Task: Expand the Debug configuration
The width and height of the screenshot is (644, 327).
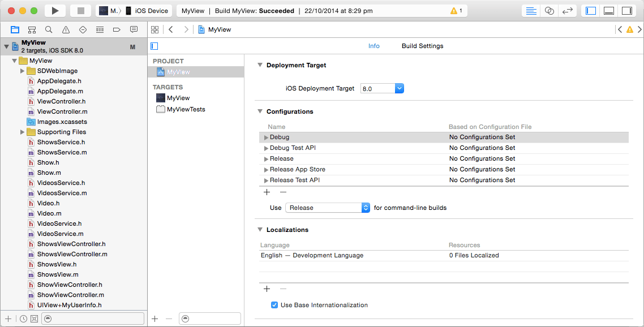Action: tap(266, 137)
